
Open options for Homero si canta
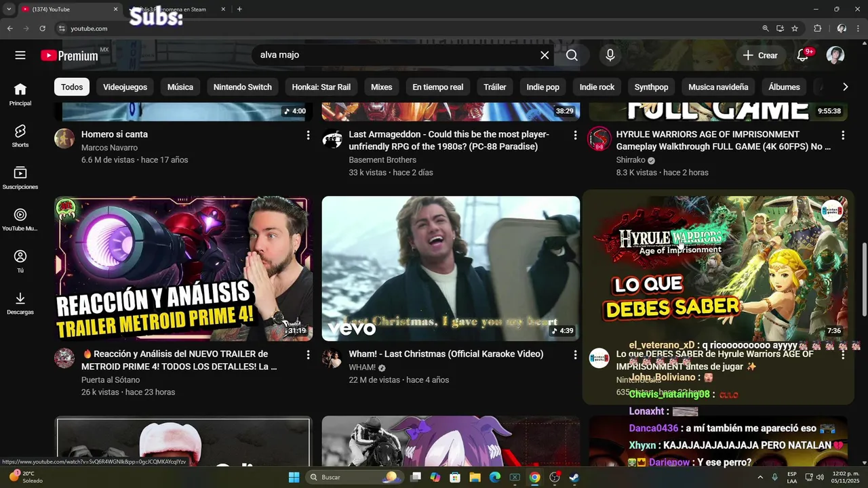coord(308,135)
